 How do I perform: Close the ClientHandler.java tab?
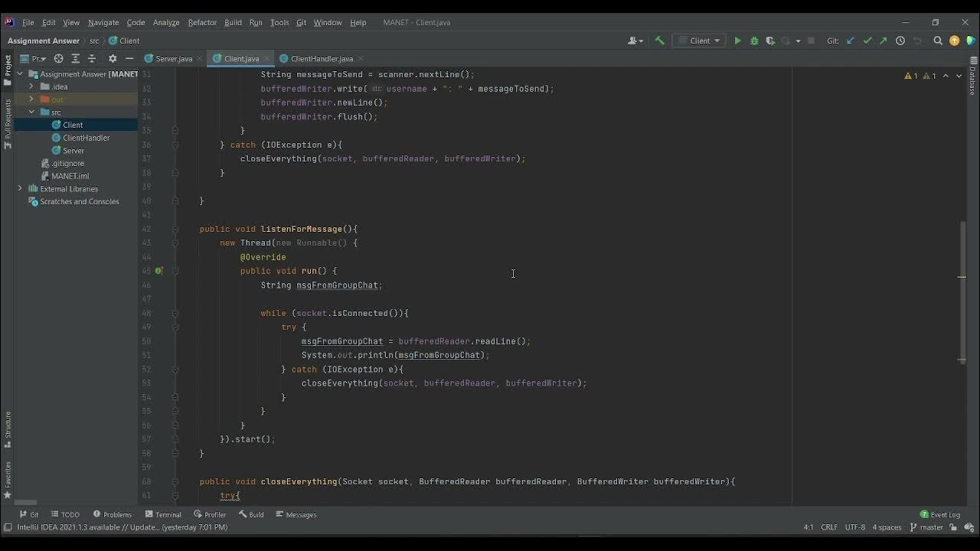pos(361,58)
